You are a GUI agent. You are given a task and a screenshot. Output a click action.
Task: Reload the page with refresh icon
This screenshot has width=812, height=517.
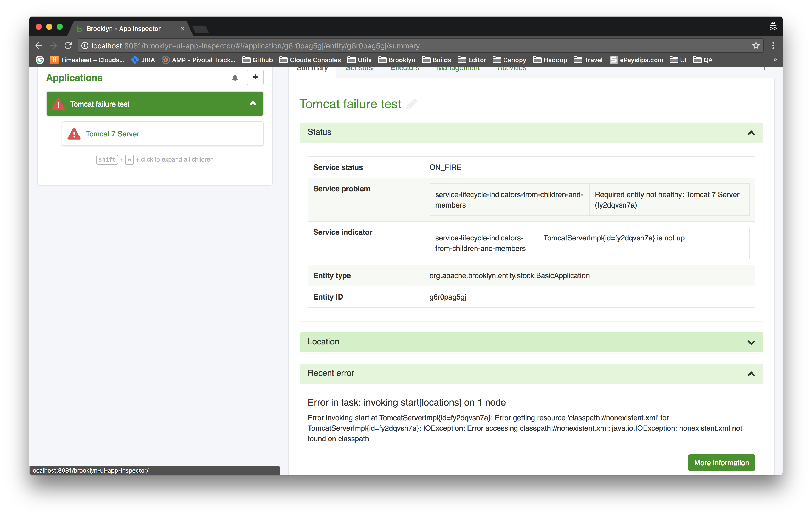(x=68, y=45)
